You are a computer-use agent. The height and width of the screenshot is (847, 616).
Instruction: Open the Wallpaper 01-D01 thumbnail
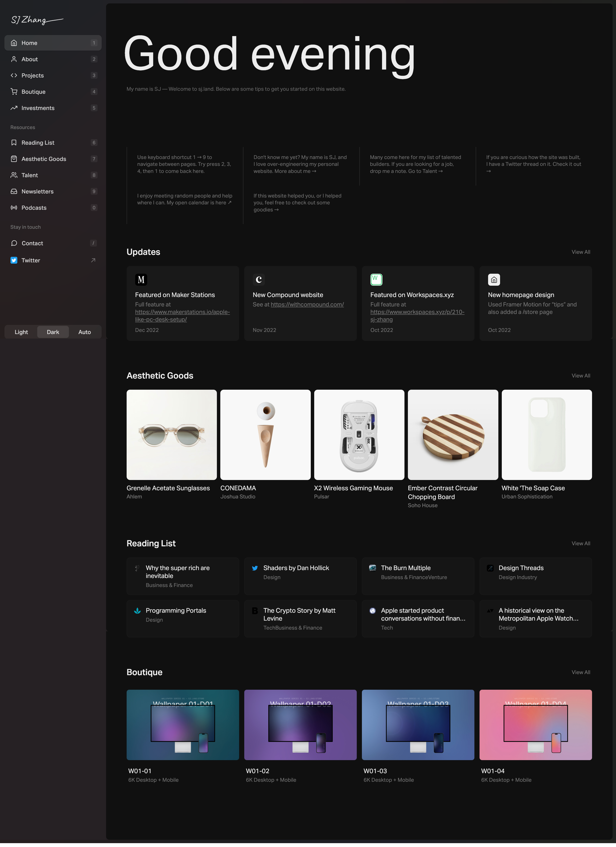(x=183, y=725)
